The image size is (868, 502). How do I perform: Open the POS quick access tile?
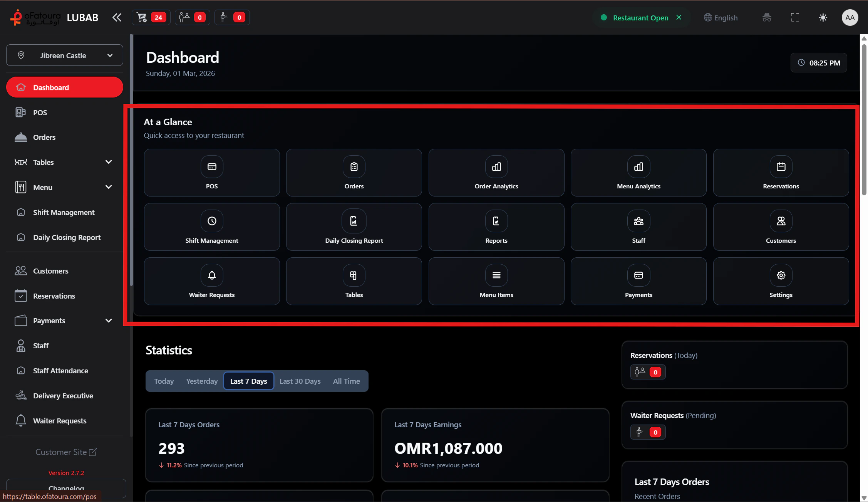pyautogui.click(x=211, y=172)
